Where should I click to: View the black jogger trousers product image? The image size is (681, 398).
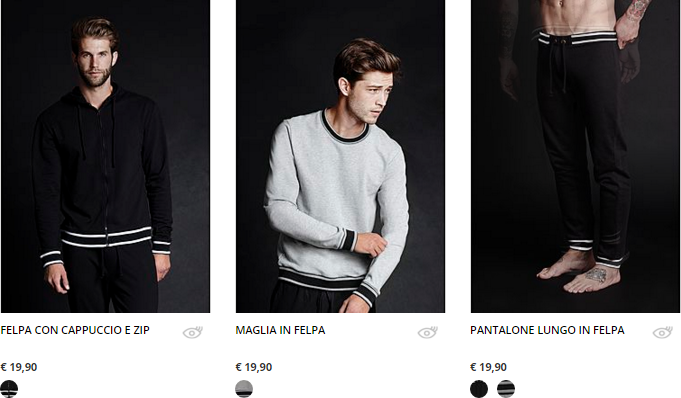(575, 156)
